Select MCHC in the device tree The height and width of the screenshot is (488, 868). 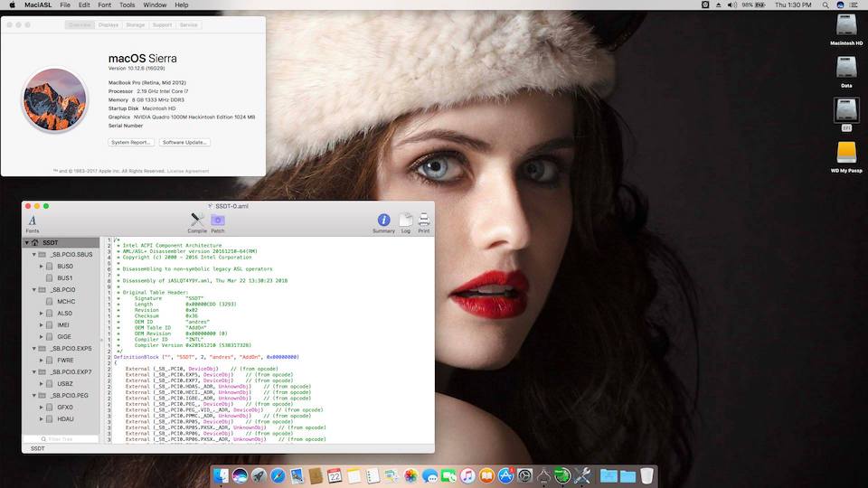pyautogui.click(x=66, y=301)
